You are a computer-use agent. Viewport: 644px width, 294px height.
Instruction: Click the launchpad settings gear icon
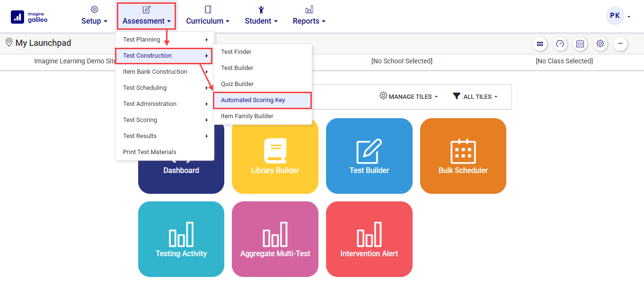(x=600, y=44)
